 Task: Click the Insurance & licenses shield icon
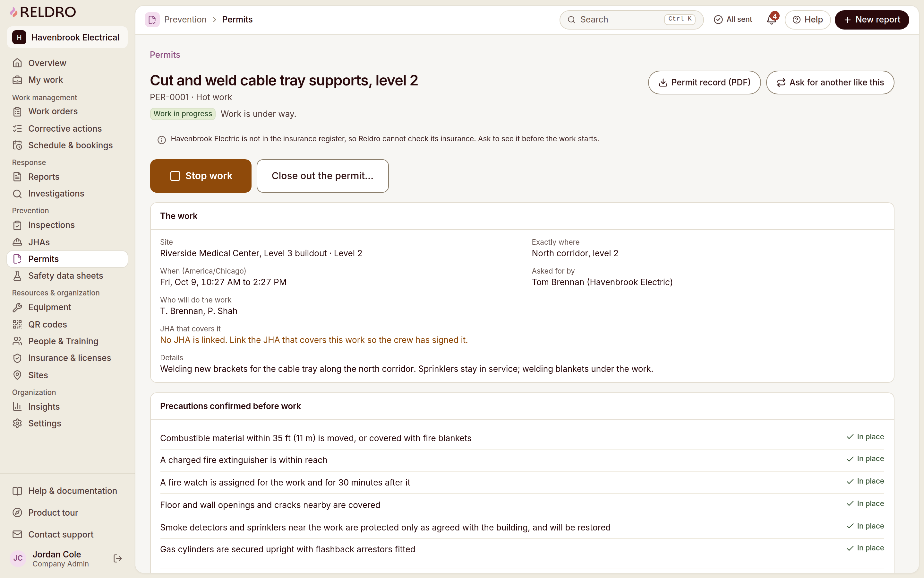(x=17, y=358)
